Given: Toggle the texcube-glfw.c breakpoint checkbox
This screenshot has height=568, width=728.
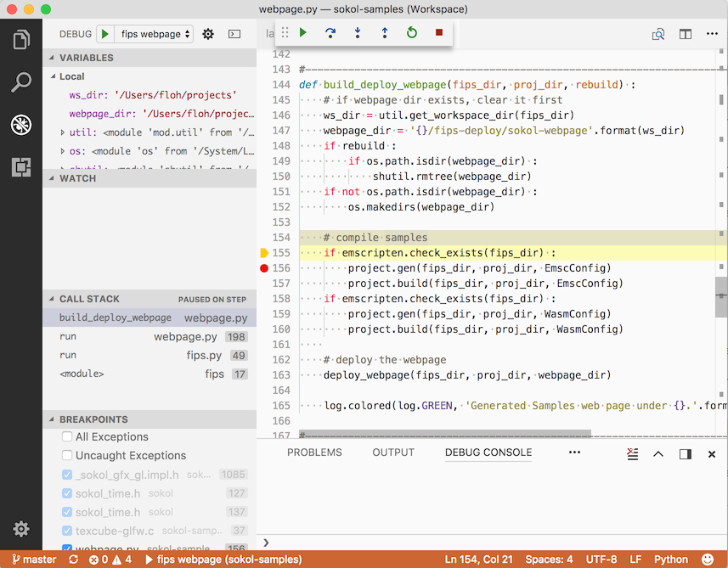Looking at the screenshot, I should [x=67, y=531].
